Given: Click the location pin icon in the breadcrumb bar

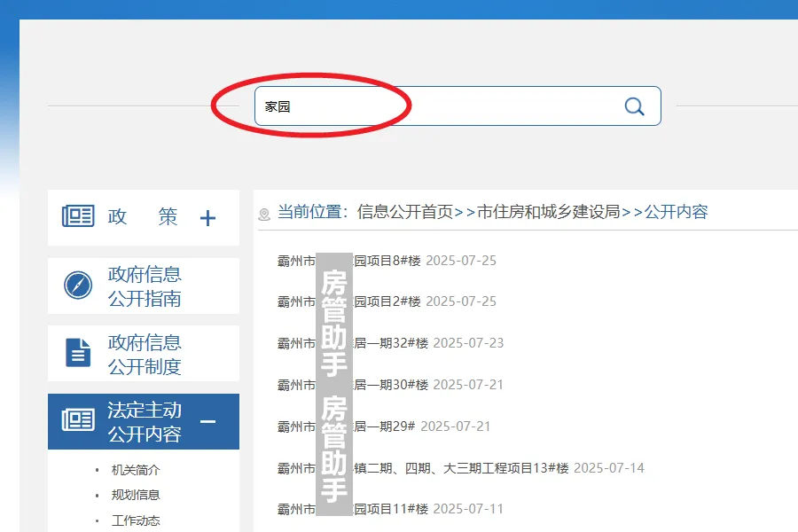Looking at the screenshot, I should click(262, 213).
